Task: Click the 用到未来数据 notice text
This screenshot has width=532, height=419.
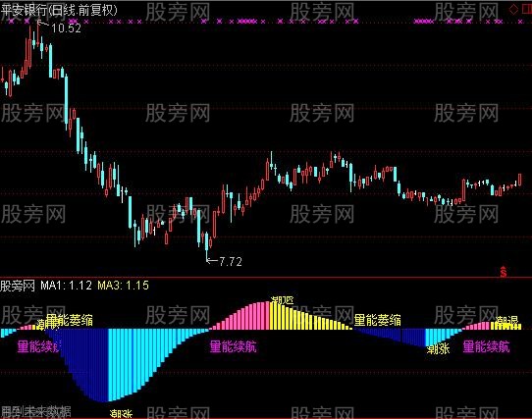Action: point(36,412)
